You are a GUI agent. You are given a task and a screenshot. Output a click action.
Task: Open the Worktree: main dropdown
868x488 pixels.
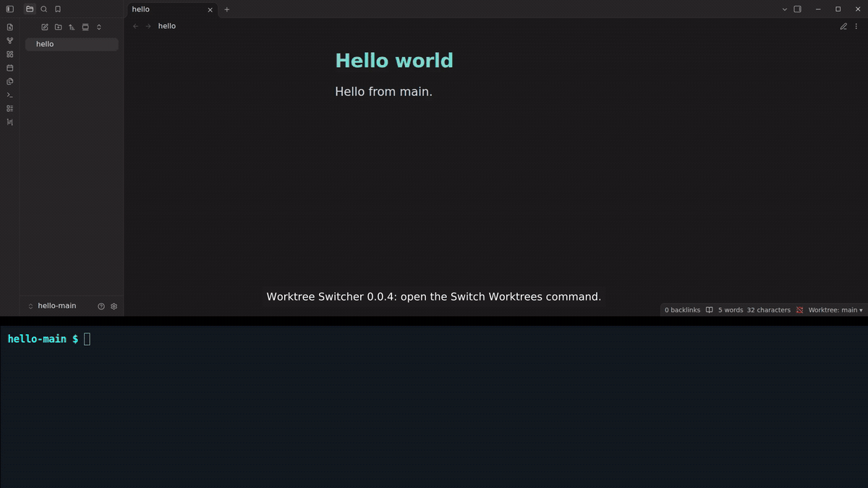click(x=835, y=310)
